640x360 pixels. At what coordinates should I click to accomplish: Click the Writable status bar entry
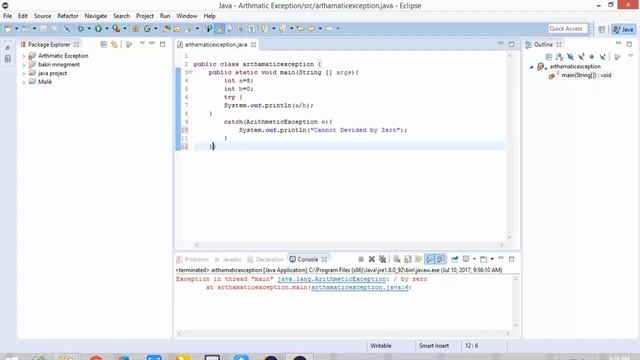[381, 346]
